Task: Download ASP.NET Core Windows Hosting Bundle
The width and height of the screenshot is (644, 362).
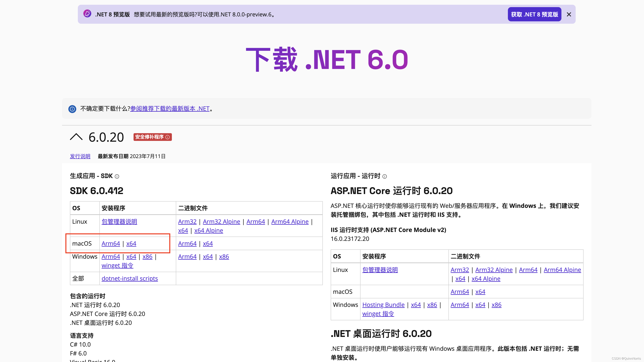Action: pos(383,305)
